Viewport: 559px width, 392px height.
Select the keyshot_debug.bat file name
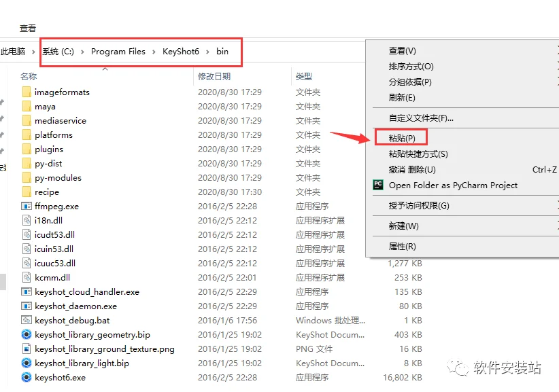72,320
